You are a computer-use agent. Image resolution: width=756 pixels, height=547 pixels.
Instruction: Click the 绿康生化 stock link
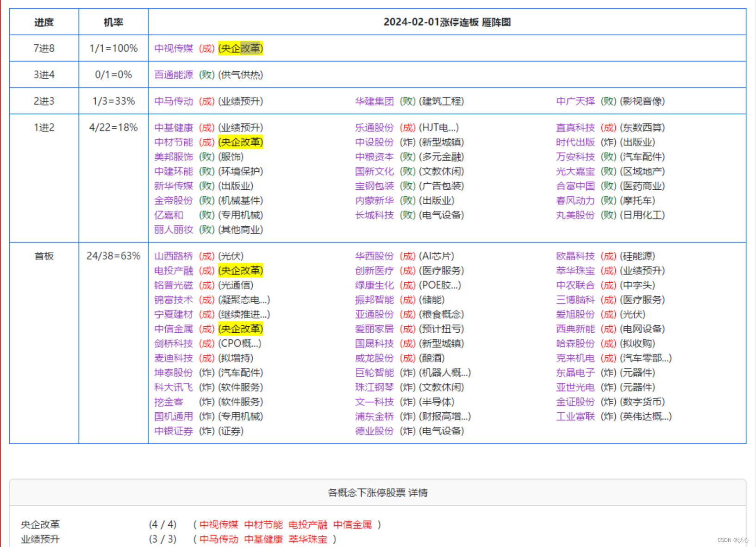point(375,285)
